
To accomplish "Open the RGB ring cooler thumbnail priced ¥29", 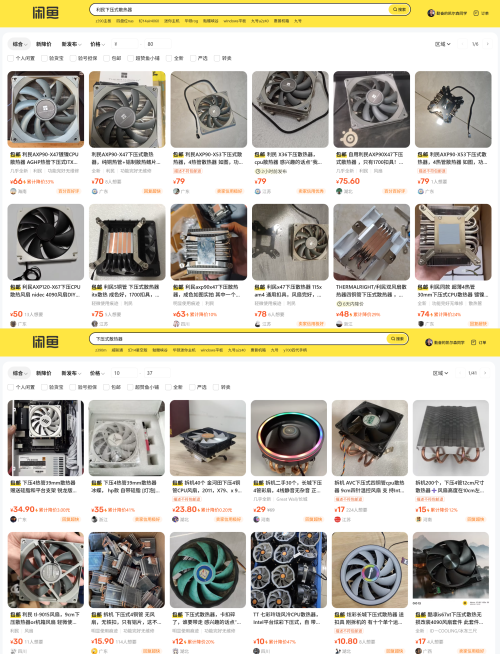I will point(289,438).
